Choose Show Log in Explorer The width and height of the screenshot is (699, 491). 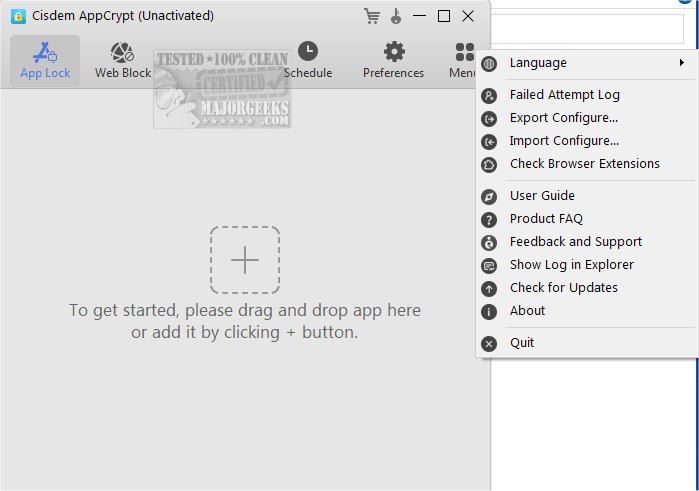(587, 265)
